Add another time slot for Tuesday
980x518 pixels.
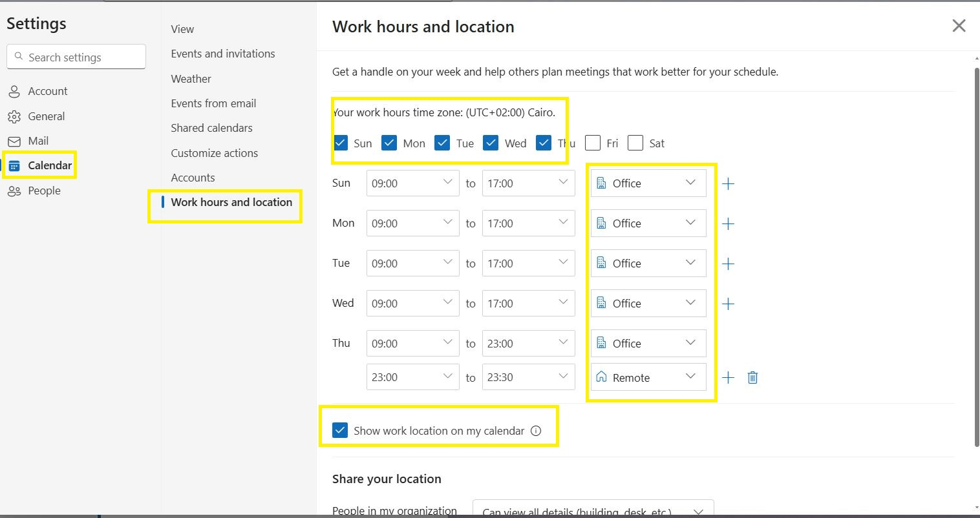pyautogui.click(x=728, y=264)
